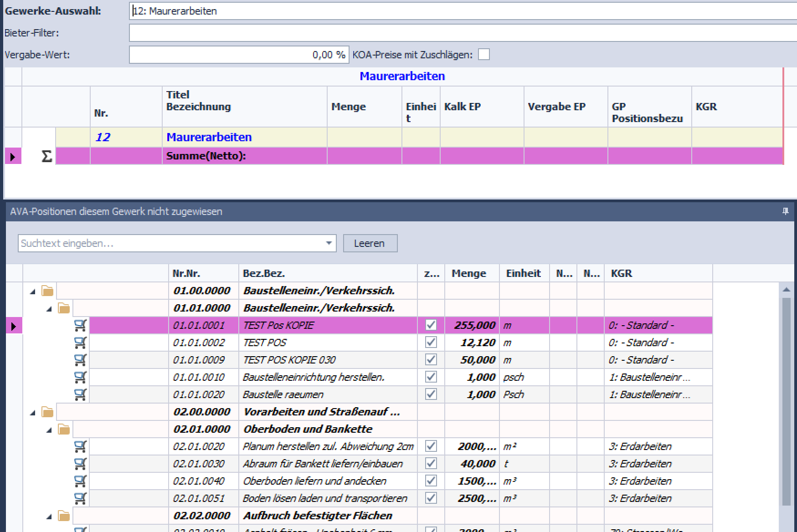Click the pin icon in AVA-Positionen panel header
The image size is (797, 532).
[x=785, y=211]
